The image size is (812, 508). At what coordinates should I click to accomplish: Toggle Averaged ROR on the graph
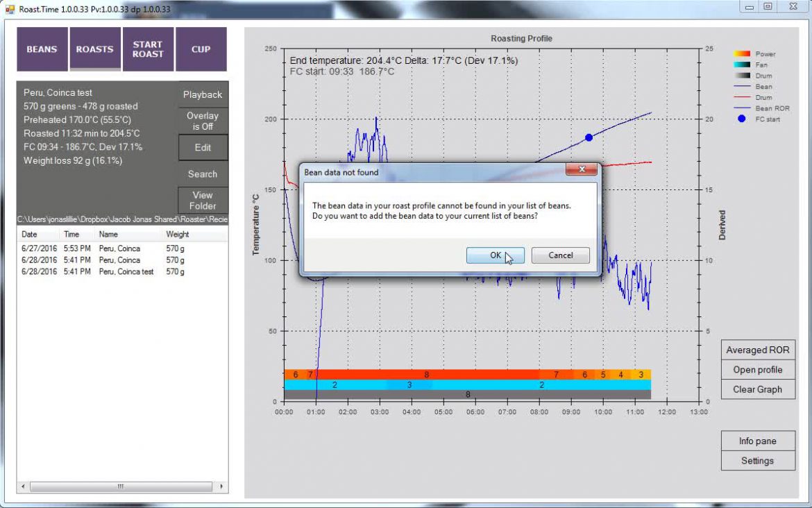pos(757,350)
